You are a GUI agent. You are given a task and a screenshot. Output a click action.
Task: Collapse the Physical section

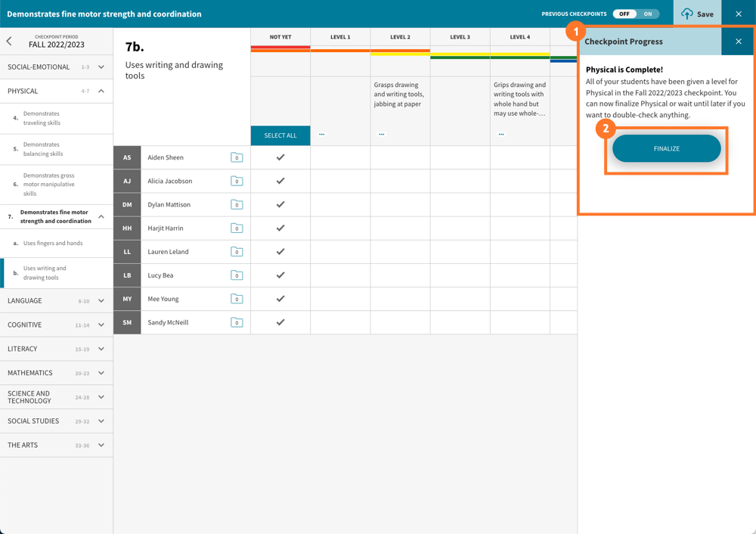coord(101,92)
